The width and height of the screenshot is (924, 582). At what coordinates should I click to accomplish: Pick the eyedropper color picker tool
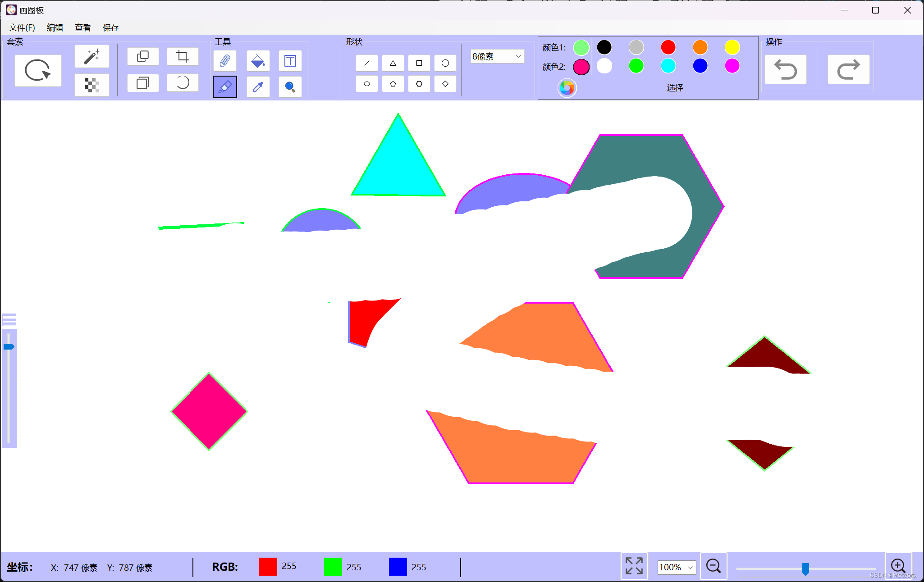258,87
